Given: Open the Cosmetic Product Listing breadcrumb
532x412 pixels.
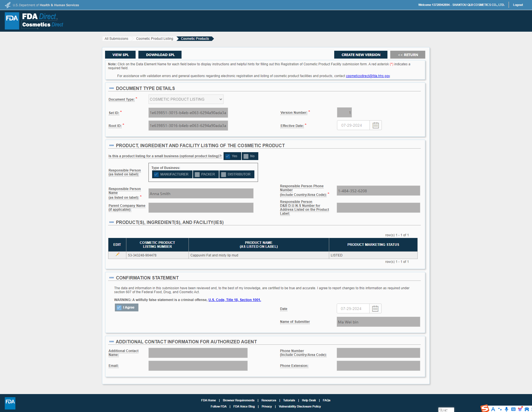Looking at the screenshot, I should pyautogui.click(x=154, y=39).
